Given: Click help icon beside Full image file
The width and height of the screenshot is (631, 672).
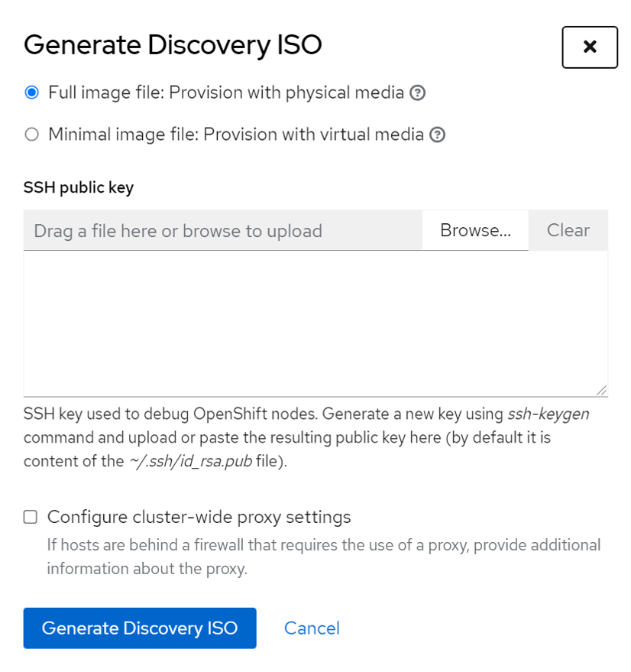Looking at the screenshot, I should point(417,93).
